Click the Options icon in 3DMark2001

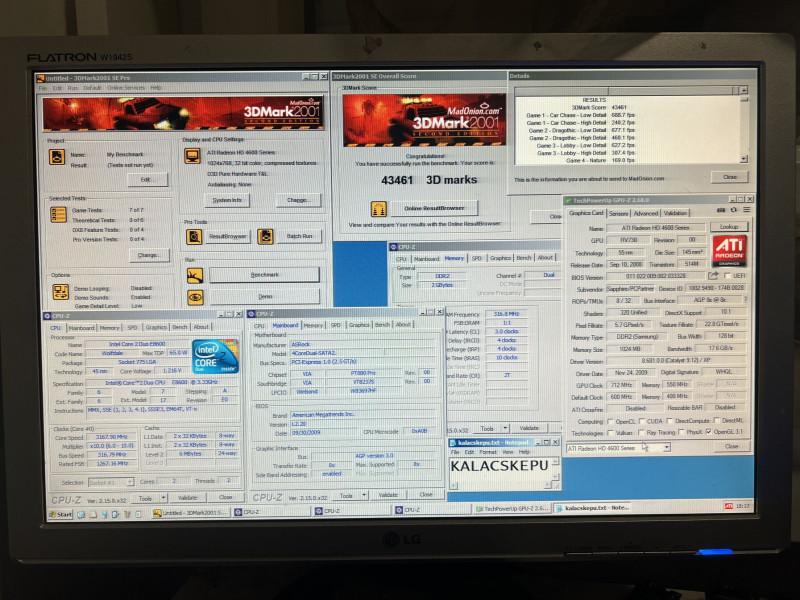pos(61,292)
